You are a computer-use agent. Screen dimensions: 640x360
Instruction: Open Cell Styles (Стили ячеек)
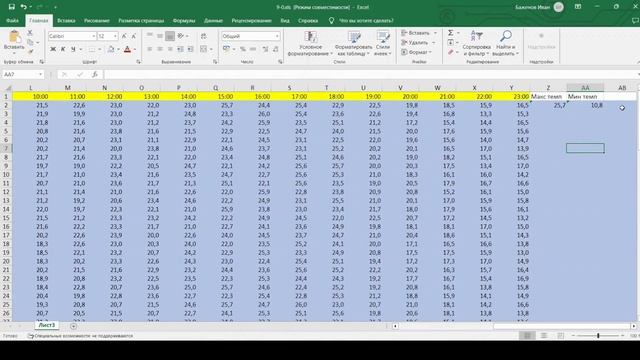click(383, 43)
